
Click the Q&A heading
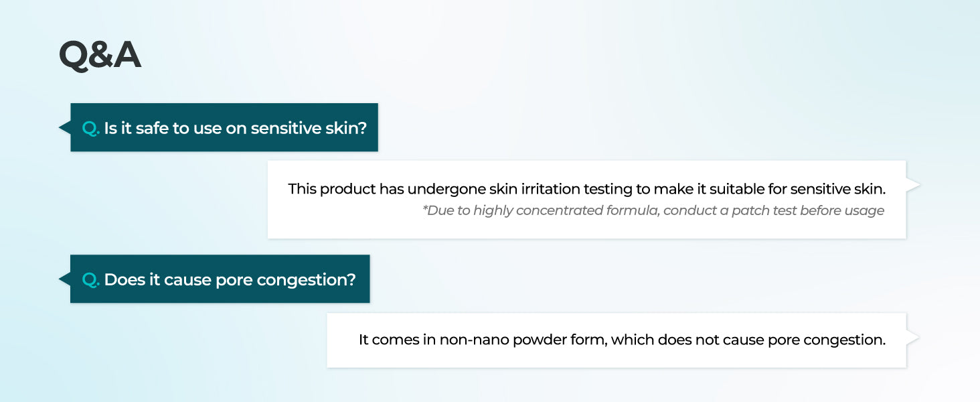point(100,55)
